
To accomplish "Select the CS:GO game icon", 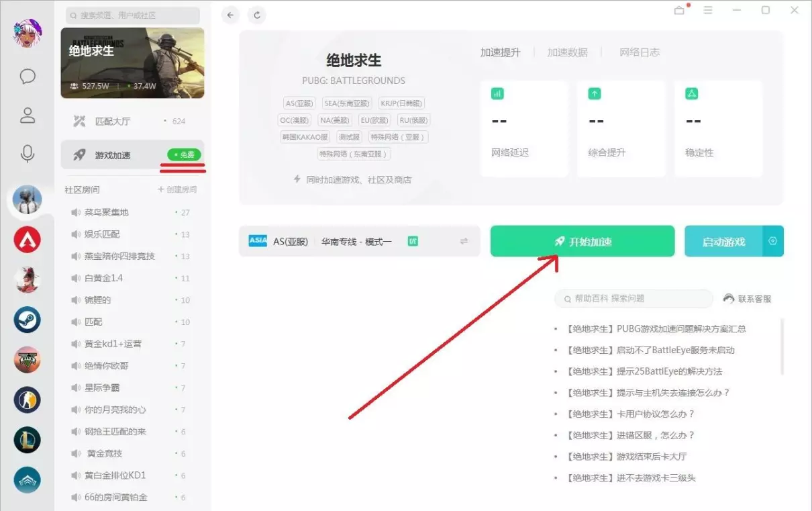I will coord(28,400).
